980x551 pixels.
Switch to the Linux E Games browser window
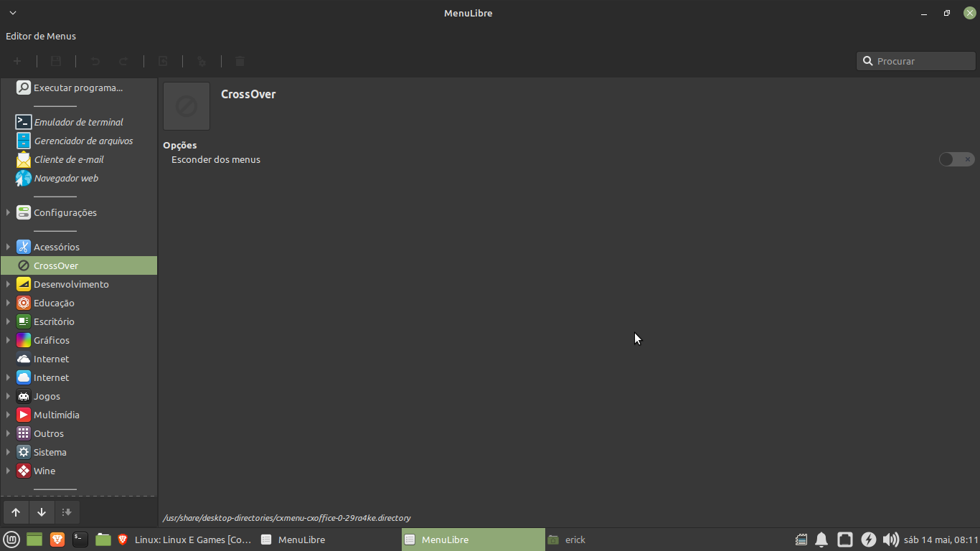[x=184, y=540]
